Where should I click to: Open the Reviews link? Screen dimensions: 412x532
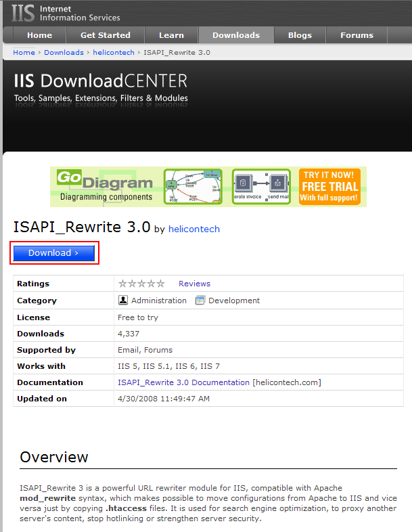194,284
